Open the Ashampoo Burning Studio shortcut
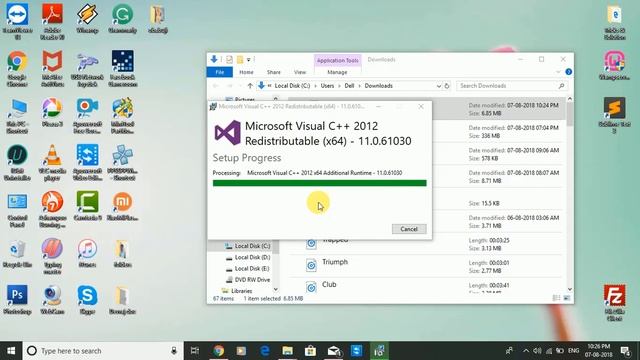640x360 pixels. point(52,209)
